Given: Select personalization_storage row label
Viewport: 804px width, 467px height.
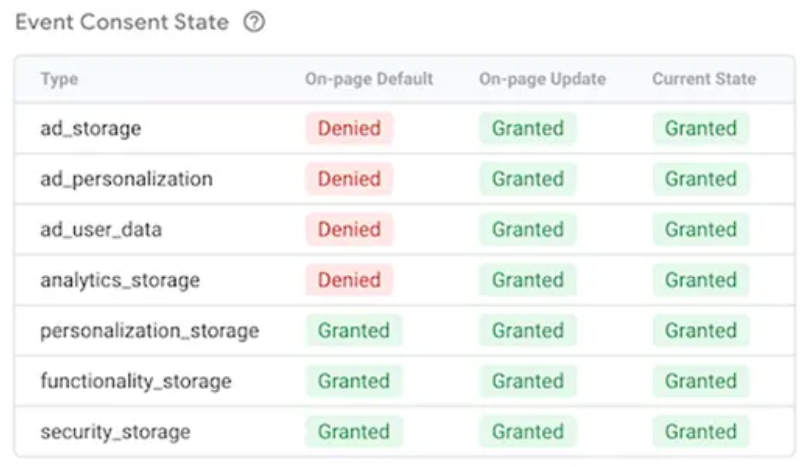Looking at the screenshot, I should click(150, 331).
